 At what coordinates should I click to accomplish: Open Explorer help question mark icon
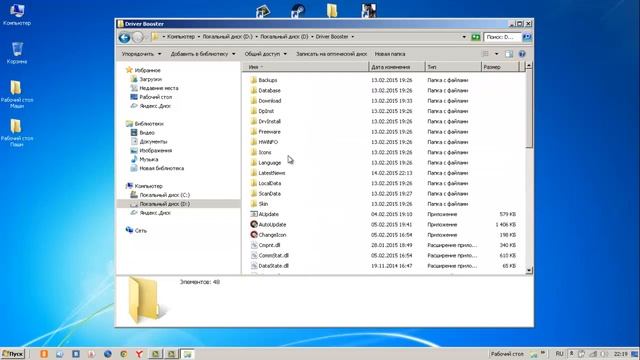(x=522, y=54)
